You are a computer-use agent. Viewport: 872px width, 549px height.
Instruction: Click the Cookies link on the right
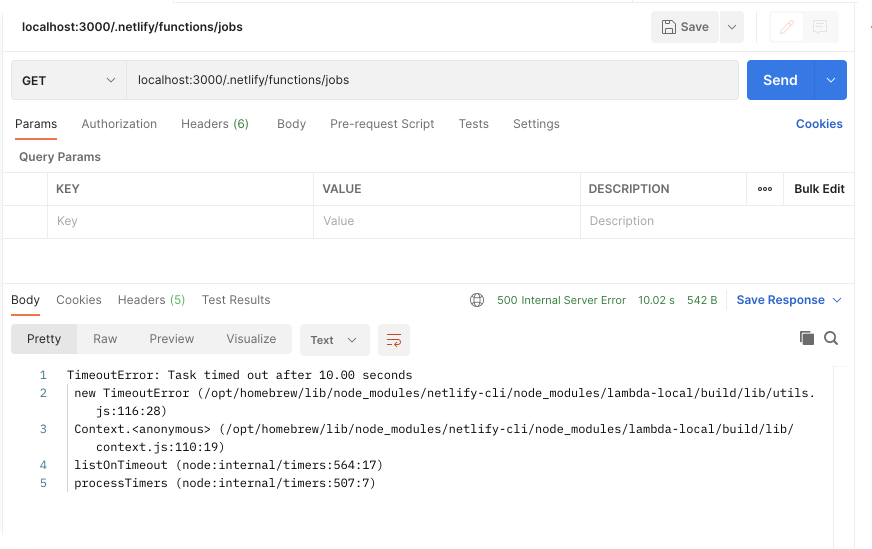(819, 124)
